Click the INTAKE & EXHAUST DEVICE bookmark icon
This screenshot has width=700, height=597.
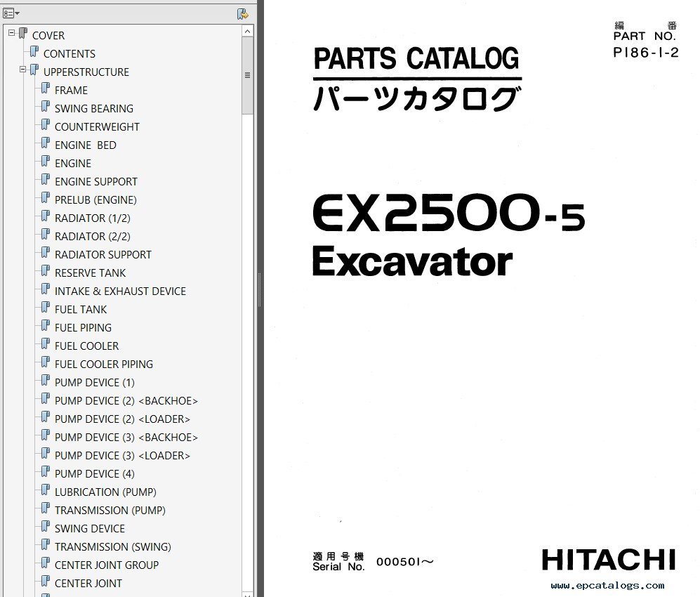45,290
